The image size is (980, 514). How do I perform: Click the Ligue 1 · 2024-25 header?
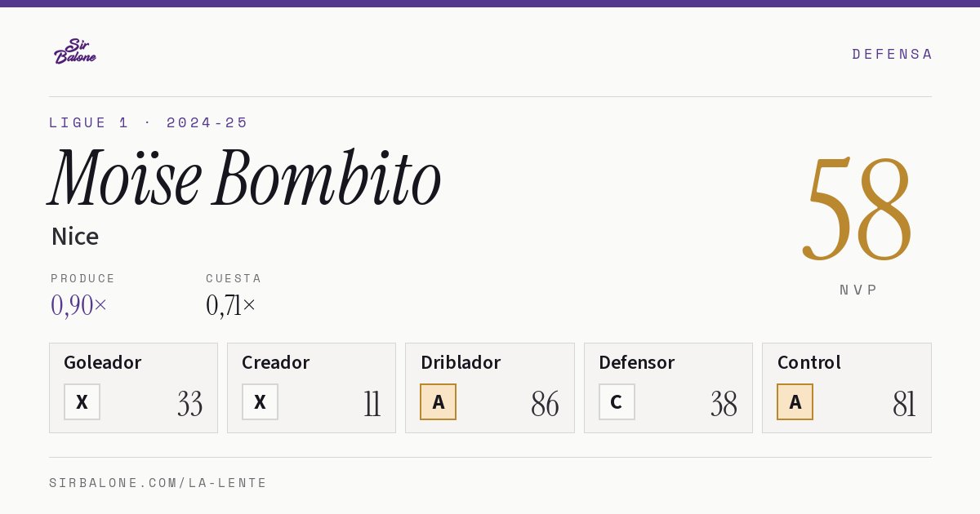pyautogui.click(x=149, y=122)
